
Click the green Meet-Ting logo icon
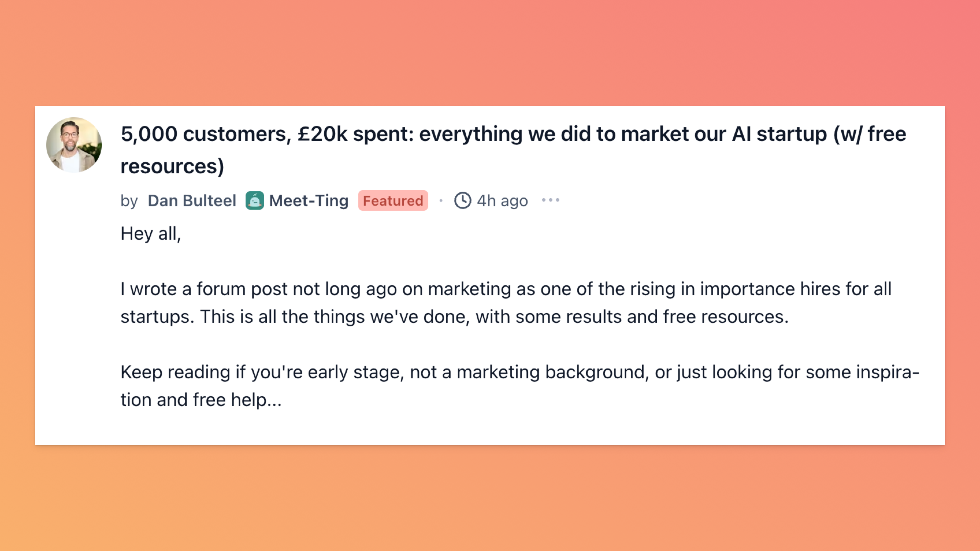(x=255, y=200)
